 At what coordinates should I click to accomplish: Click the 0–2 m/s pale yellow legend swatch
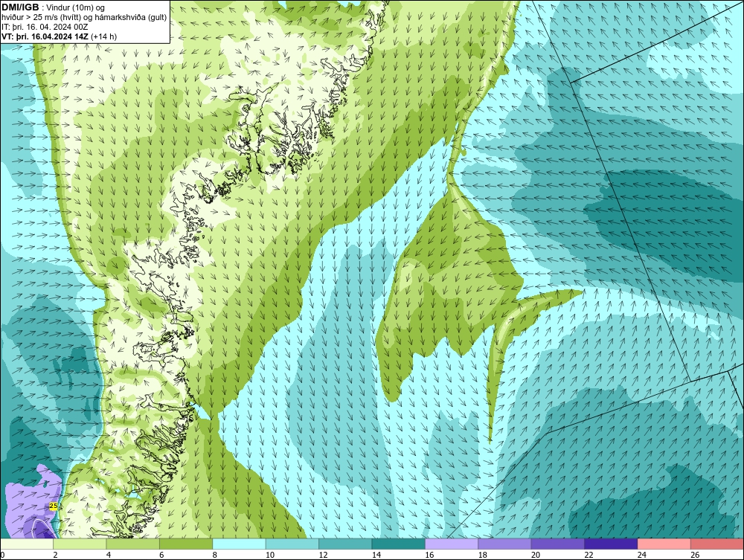27,544
